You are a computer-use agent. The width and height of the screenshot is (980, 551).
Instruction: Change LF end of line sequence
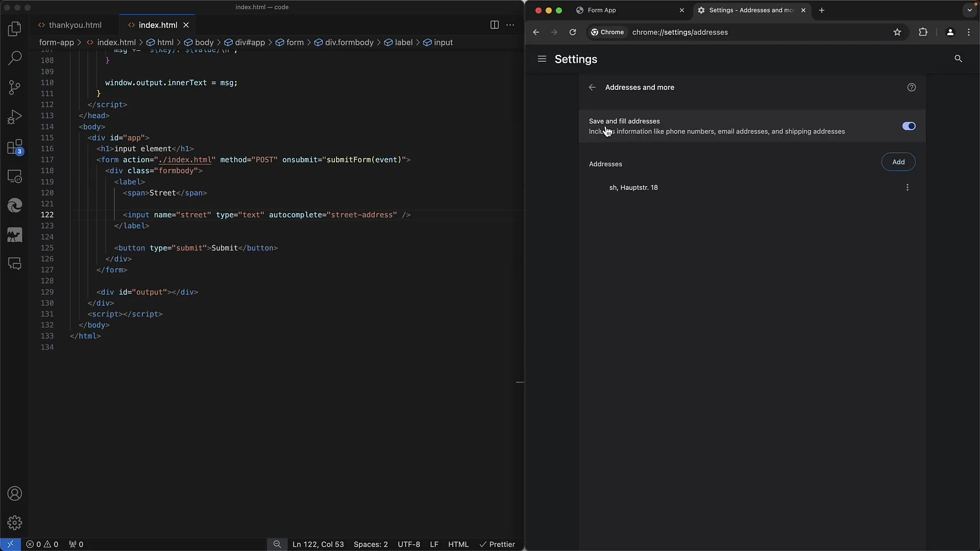pos(434,544)
